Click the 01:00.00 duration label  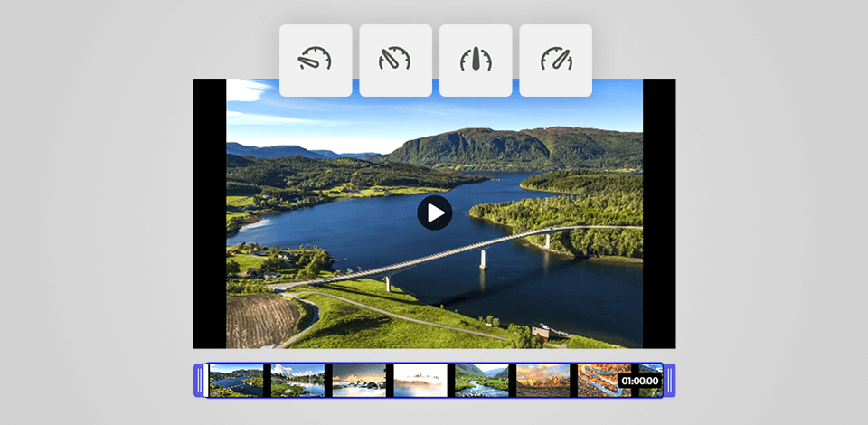click(x=640, y=381)
